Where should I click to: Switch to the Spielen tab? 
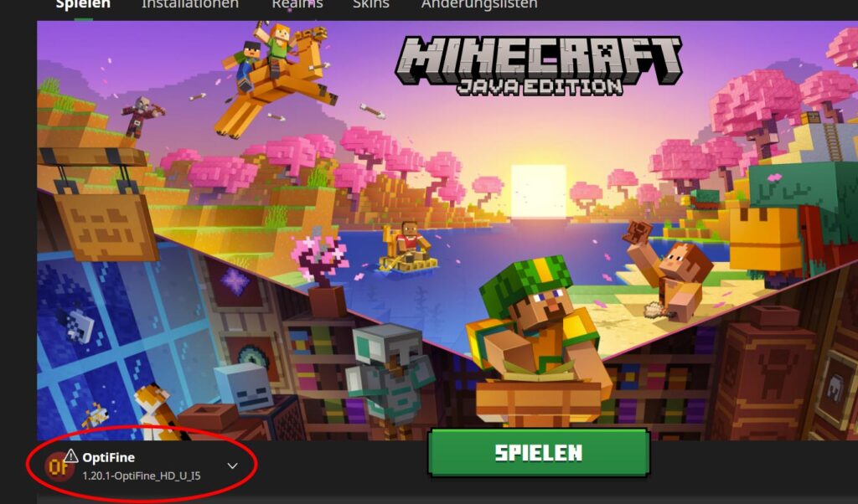click(x=83, y=4)
